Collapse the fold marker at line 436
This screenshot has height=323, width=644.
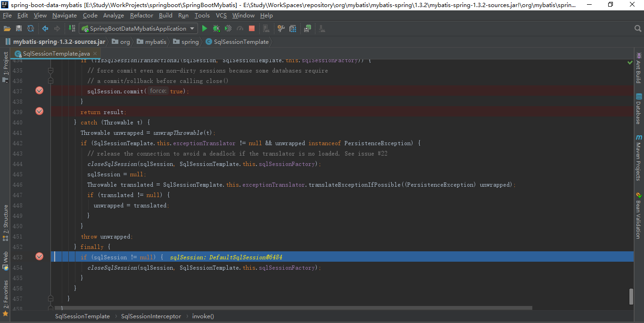point(50,81)
